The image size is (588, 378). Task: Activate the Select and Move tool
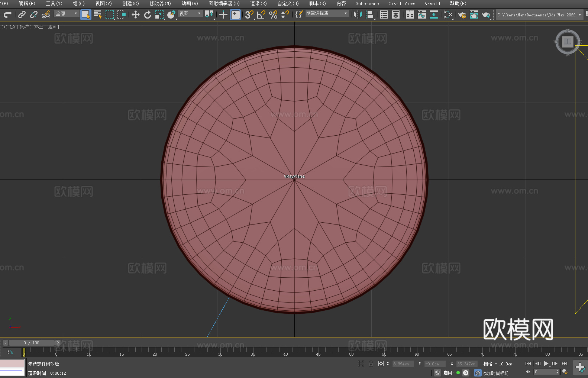[136, 14]
